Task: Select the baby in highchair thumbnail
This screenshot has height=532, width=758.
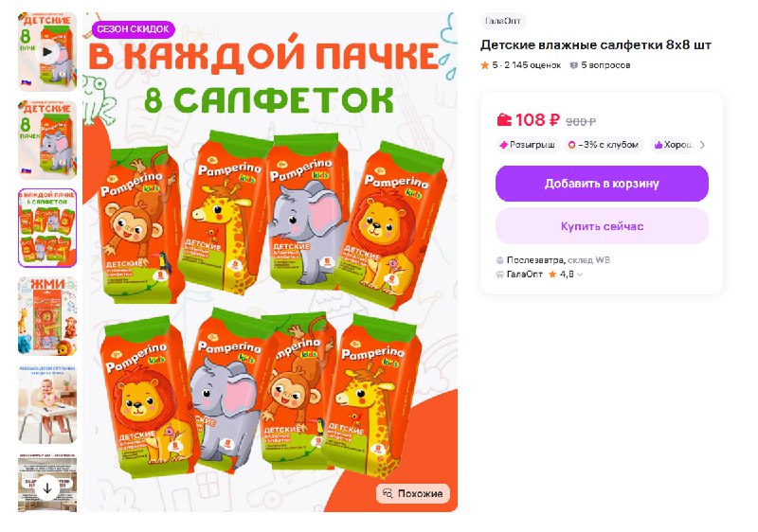Action: pyautogui.click(x=47, y=404)
